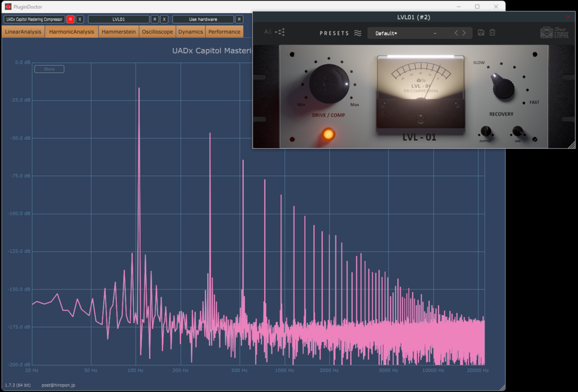Click the 100 Hz axis label
Viewport: 578px width, 392px height.
135,370
